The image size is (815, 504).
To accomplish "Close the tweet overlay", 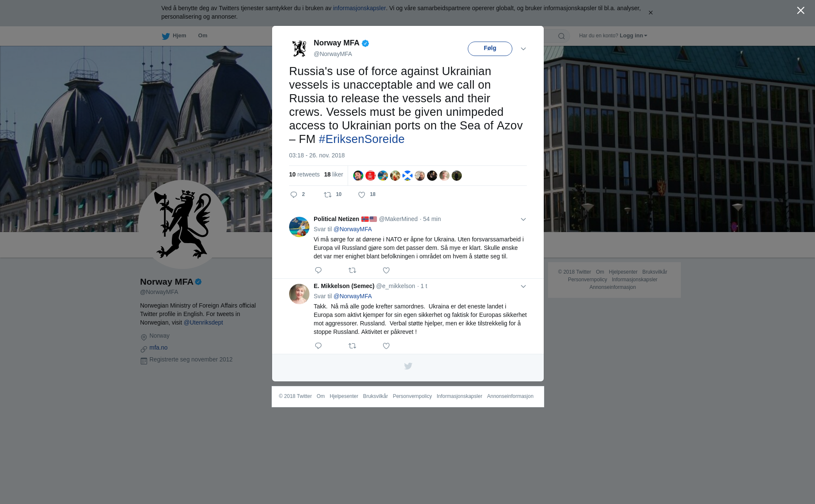I will click(801, 11).
